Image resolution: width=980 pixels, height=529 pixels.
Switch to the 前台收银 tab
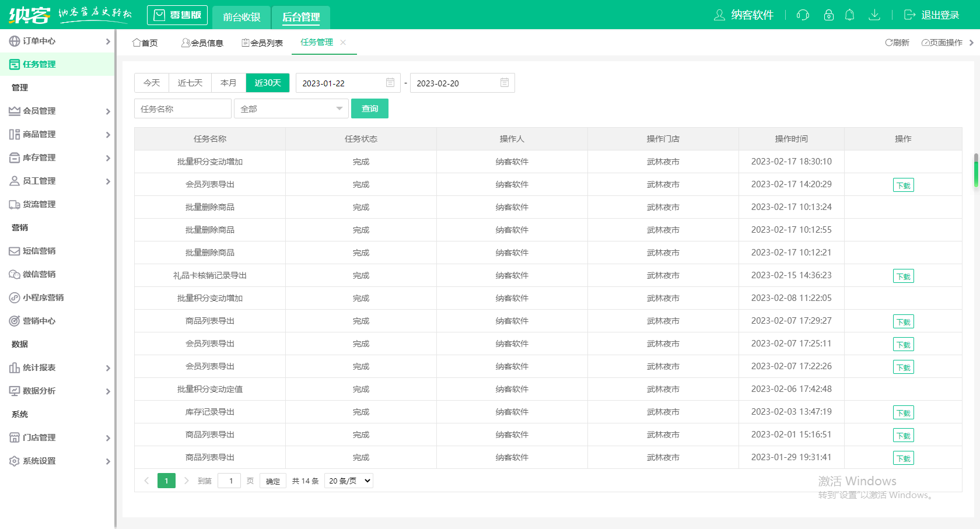242,17
